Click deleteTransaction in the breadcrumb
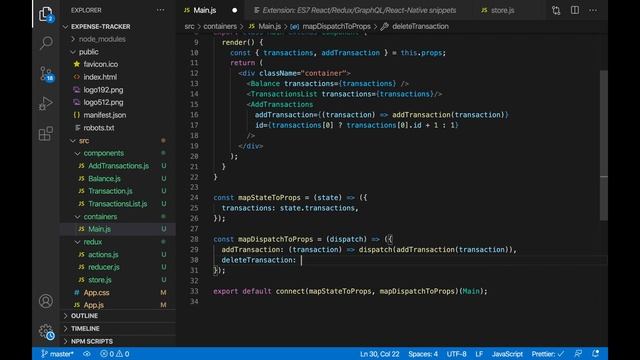 (420, 27)
